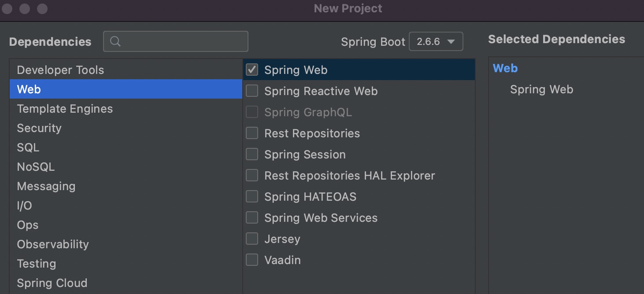
Task: Enable the Jersey dependency checkbox
Action: [x=252, y=239]
